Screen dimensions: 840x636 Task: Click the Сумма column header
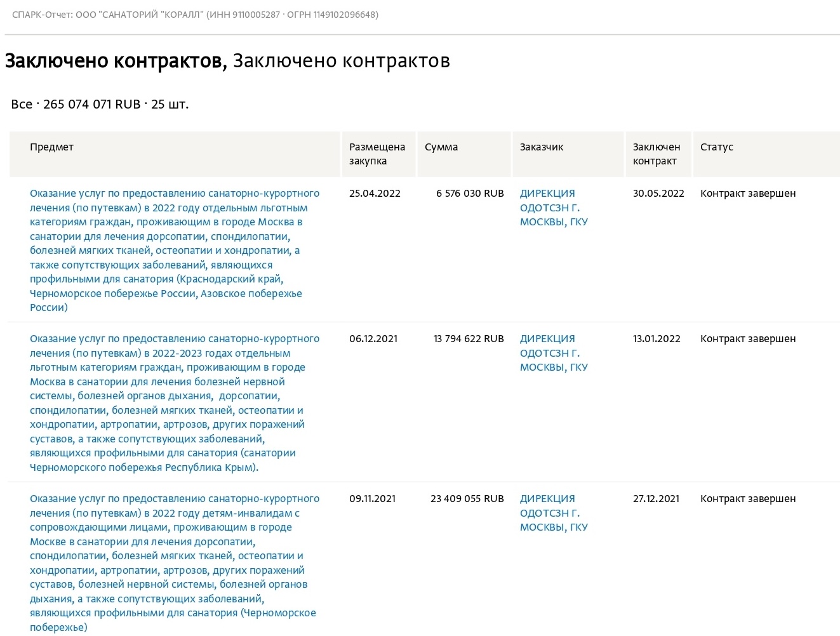pyautogui.click(x=441, y=147)
